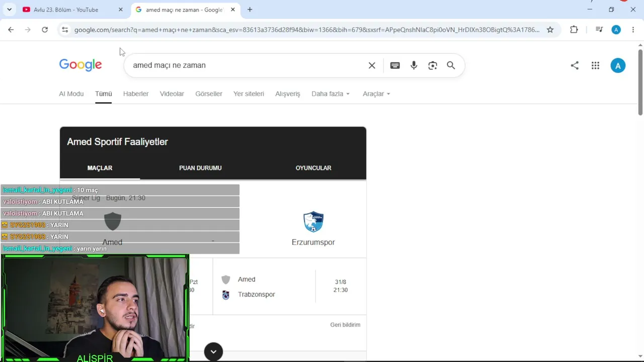Share the search results via share icon
644x362 pixels.
coord(575,65)
